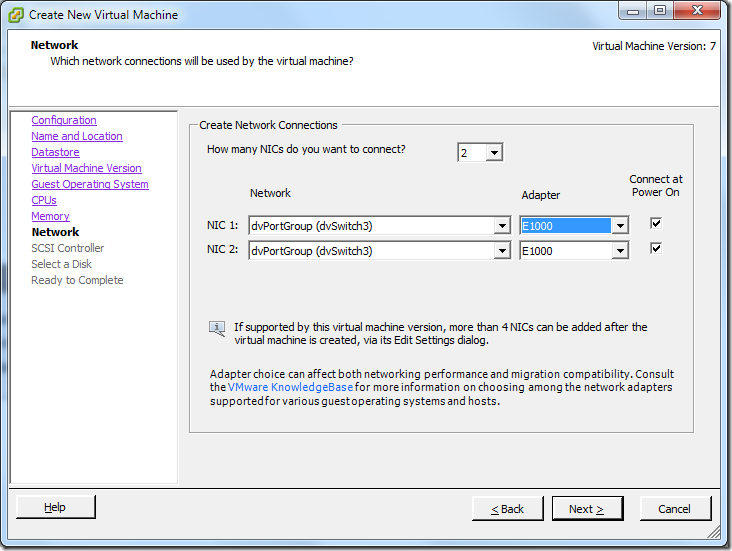Click SCSI Controller step text

(x=68, y=248)
